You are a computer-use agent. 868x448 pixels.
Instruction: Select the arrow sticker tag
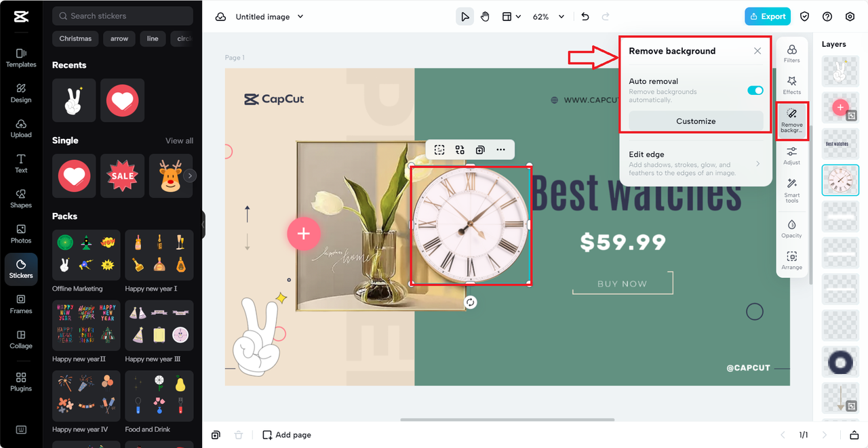(119, 39)
